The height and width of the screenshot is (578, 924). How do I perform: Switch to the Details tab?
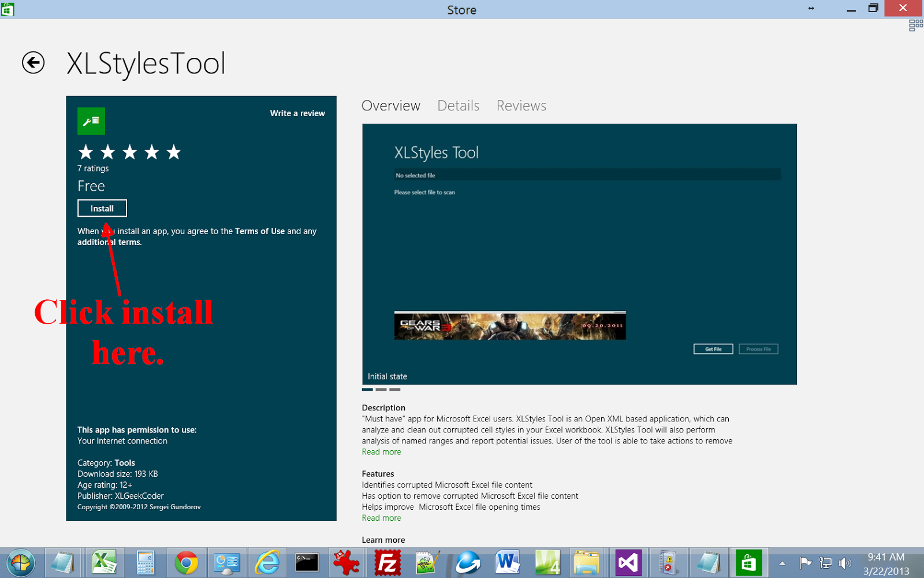pos(458,105)
